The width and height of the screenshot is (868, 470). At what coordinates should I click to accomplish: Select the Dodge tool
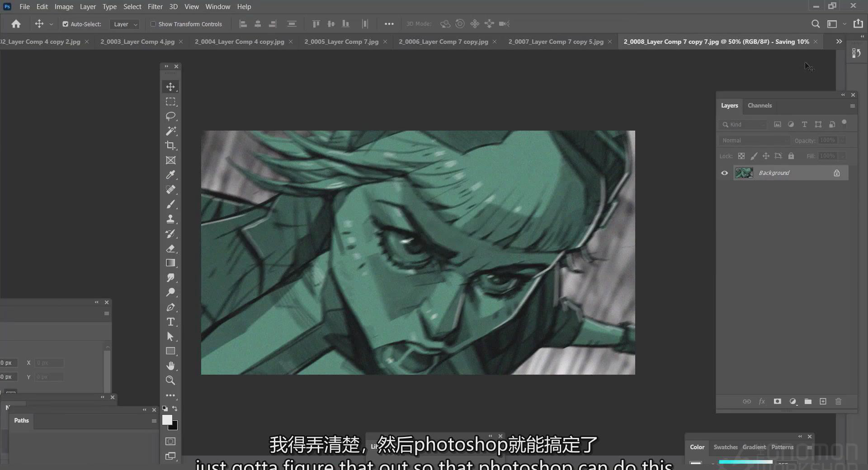pyautogui.click(x=170, y=292)
